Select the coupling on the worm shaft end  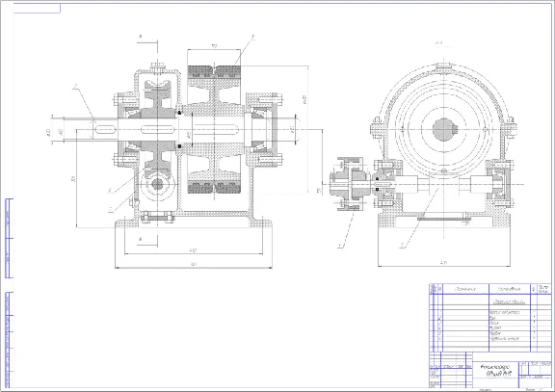coord(351,184)
